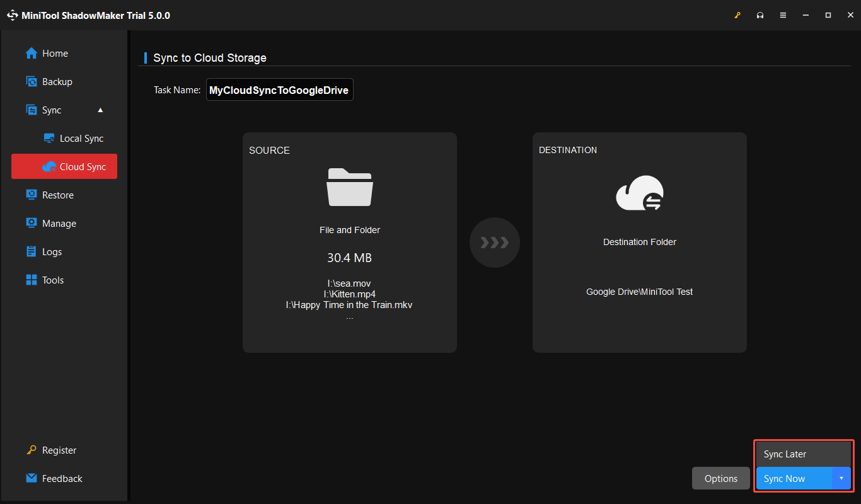Click the destination cloud sync icon
Viewport: 861px width, 504px height.
(640, 193)
